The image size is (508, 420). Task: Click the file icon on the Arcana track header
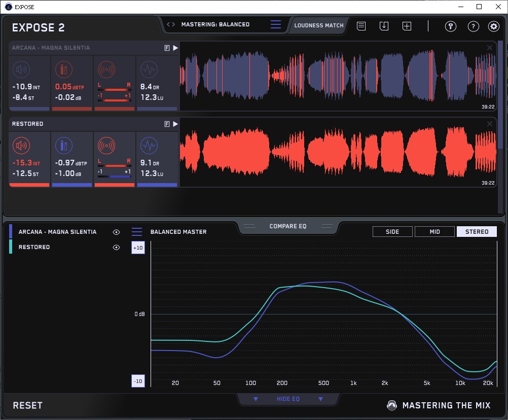point(167,48)
